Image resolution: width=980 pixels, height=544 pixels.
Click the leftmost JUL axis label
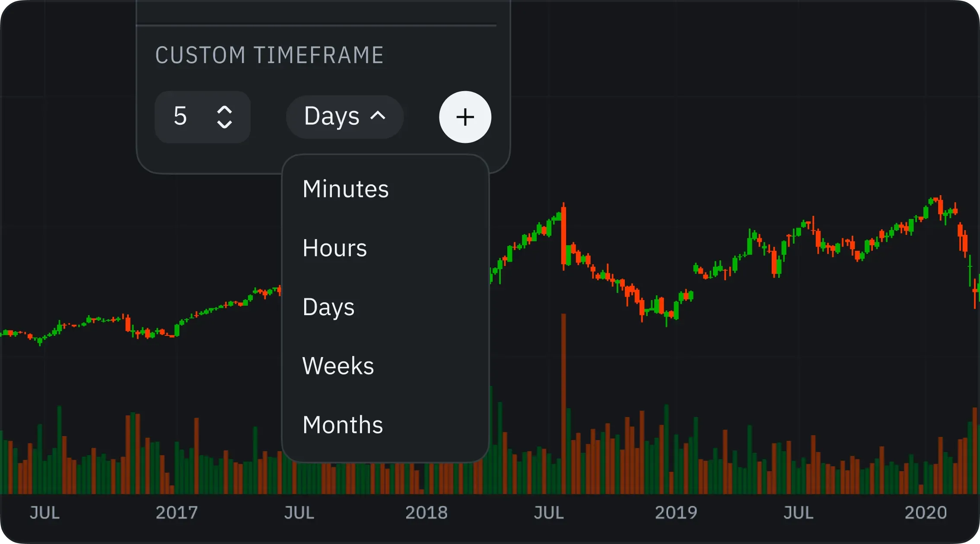(45, 512)
